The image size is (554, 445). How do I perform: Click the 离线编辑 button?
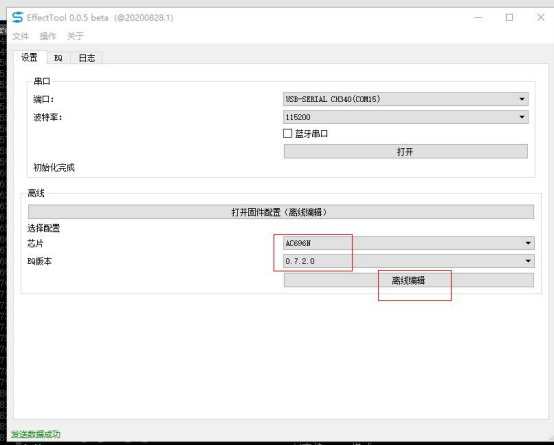coord(409,281)
